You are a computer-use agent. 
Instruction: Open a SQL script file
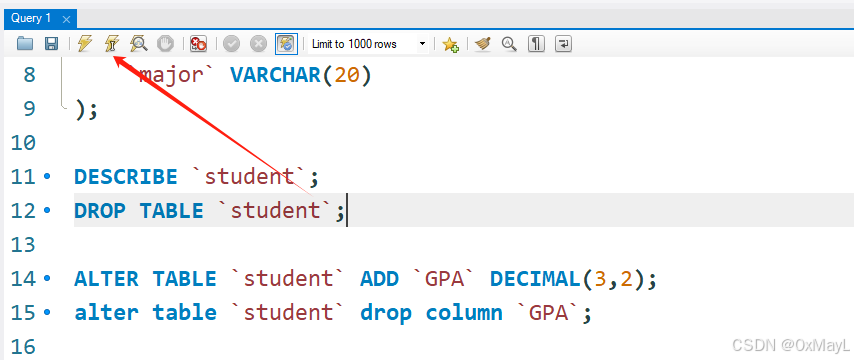pos(25,44)
